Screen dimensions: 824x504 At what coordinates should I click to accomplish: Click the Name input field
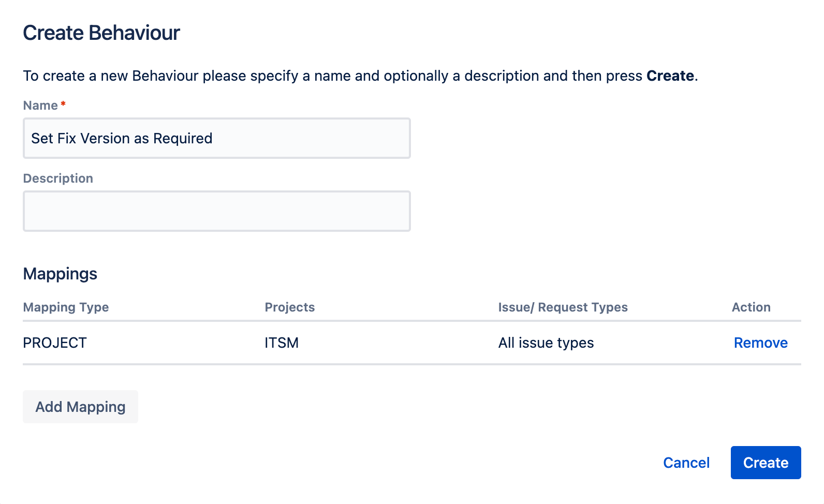coord(217,138)
